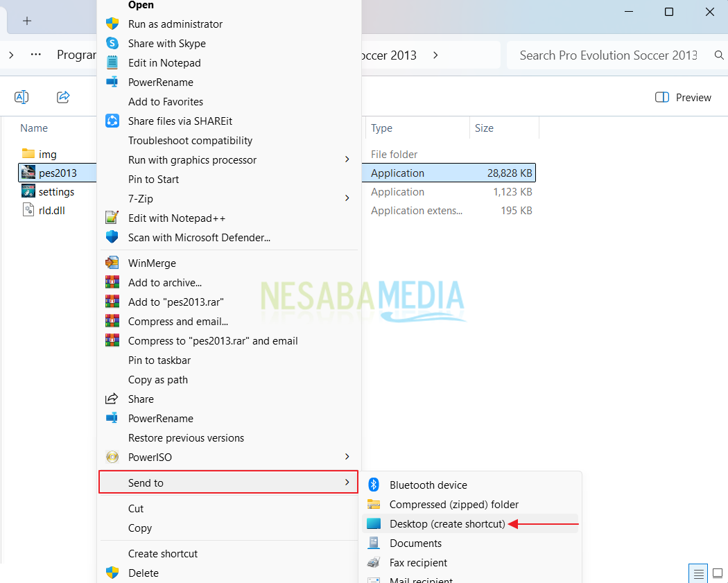Click the Search Pro Evolution Soccer 2013 field
Screen dimensions: 728x583
[608, 55]
